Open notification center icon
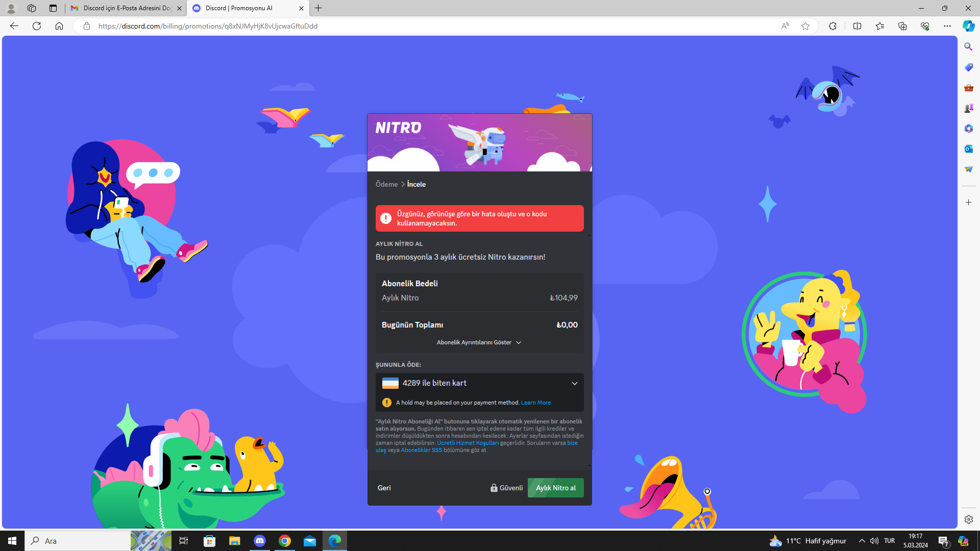This screenshot has height=551, width=980. (943, 541)
